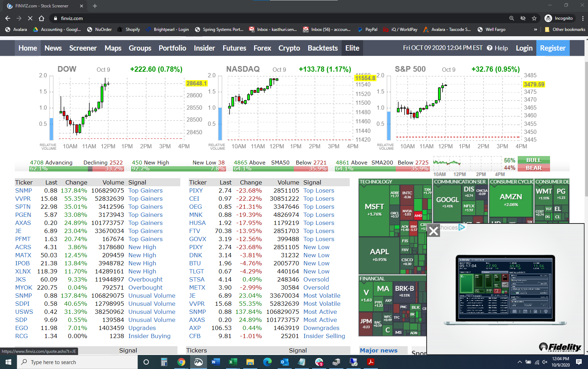Open the Top Gainers signal for VVPR
588x369 pixels.
point(146,199)
